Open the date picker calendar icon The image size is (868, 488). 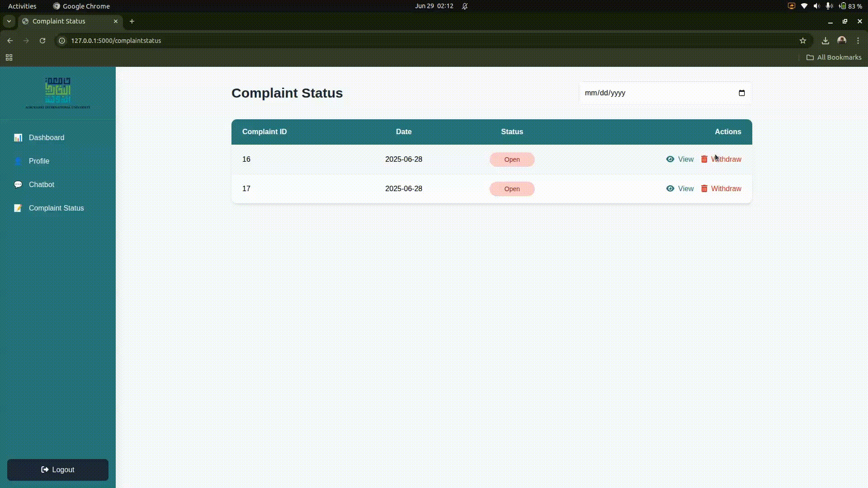click(x=741, y=93)
